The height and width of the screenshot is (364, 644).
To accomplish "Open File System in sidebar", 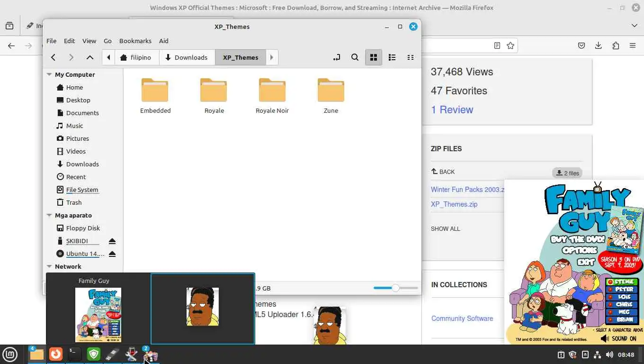I will point(82,190).
